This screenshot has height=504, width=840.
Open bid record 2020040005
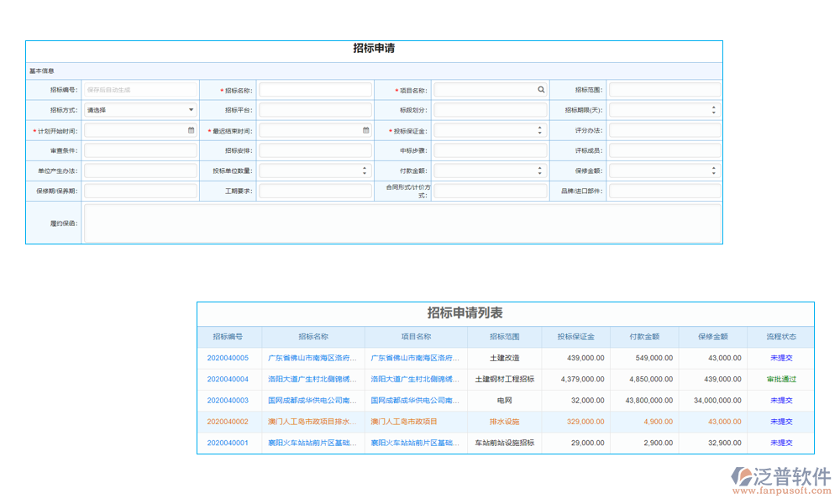click(228, 358)
